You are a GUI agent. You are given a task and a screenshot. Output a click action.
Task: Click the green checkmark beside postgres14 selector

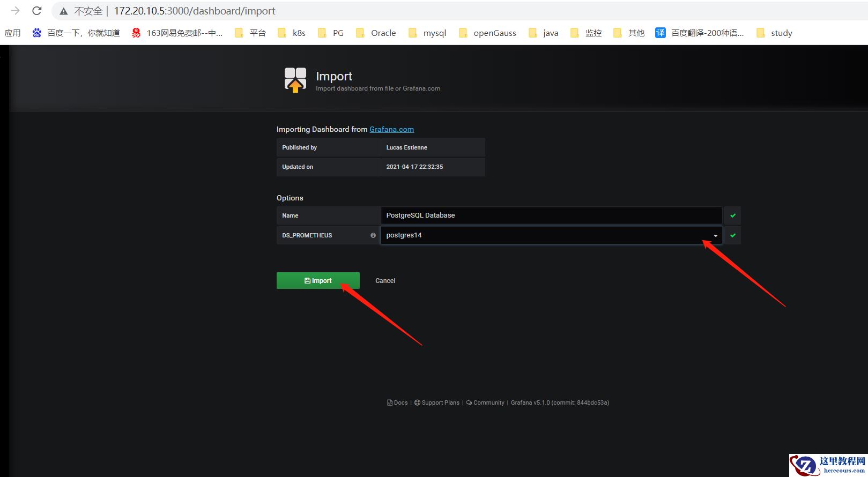coord(732,235)
